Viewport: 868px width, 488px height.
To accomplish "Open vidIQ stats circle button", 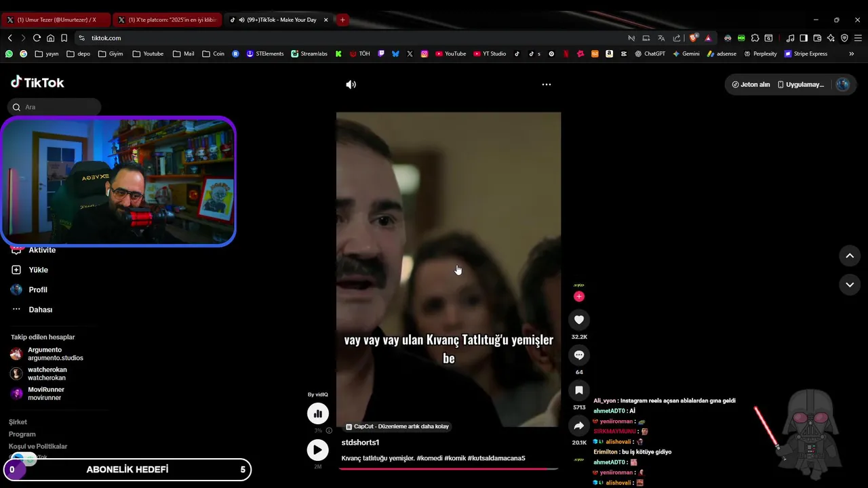I will click(317, 413).
